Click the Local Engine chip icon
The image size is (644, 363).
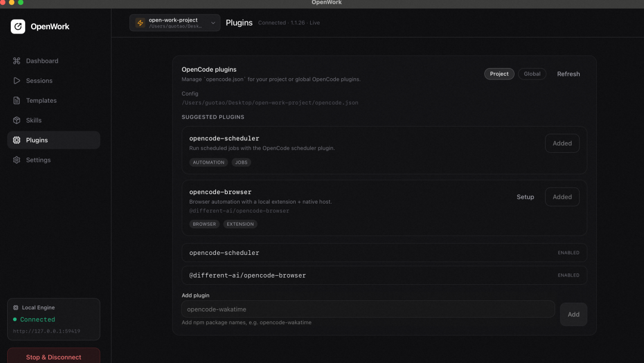click(16, 307)
